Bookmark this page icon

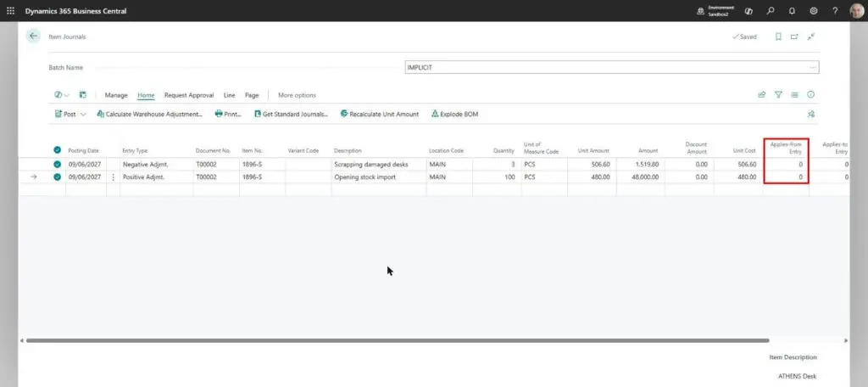coord(778,36)
